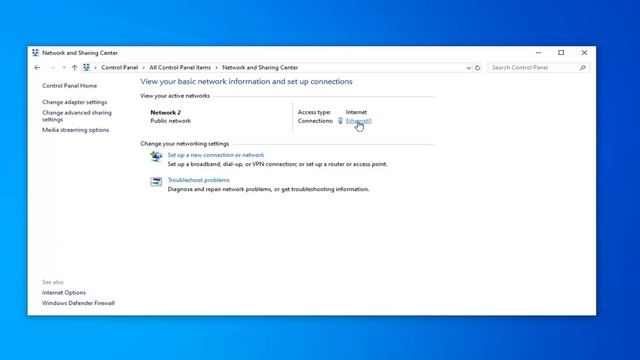Image resolution: width=640 pixels, height=360 pixels.
Task: Click the Troubleshoot problems icon
Action: pyautogui.click(x=156, y=182)
